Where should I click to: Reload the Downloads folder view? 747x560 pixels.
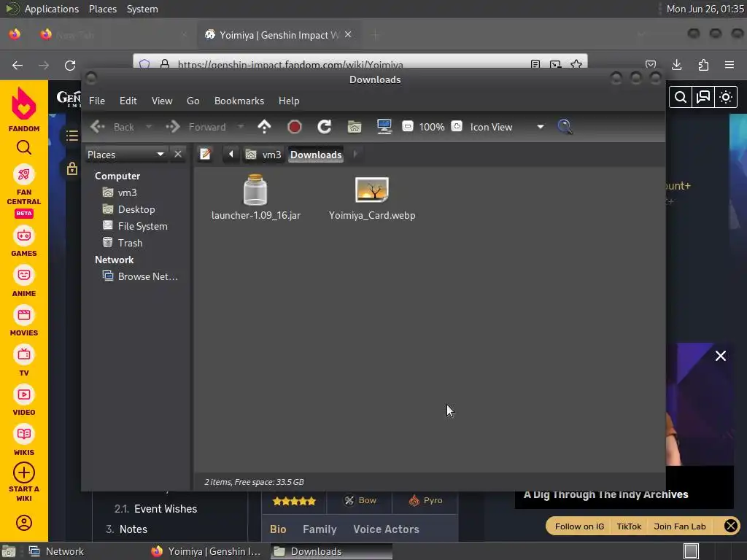pyautogui.click(x=325, y=127)
